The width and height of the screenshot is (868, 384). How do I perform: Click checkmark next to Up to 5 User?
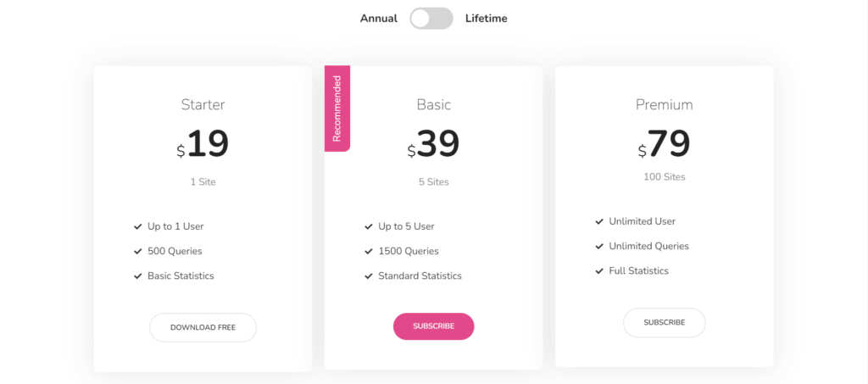[369, 227]
